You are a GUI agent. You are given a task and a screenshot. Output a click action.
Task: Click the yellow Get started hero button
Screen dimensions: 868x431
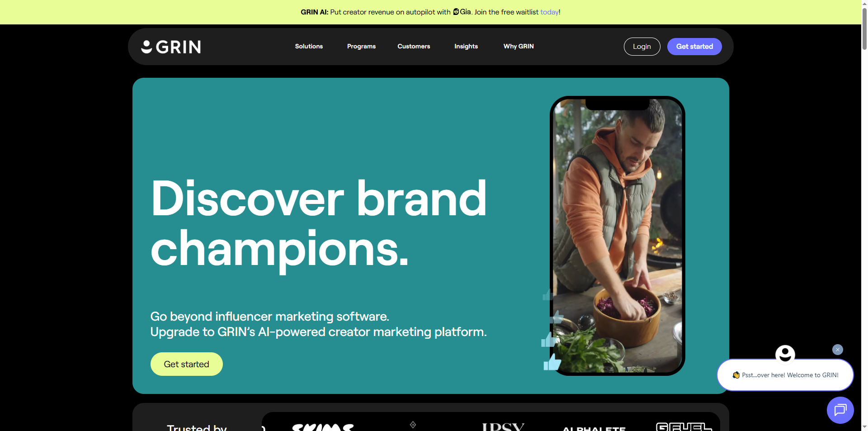pyautogui.click(x=186, y=364)
